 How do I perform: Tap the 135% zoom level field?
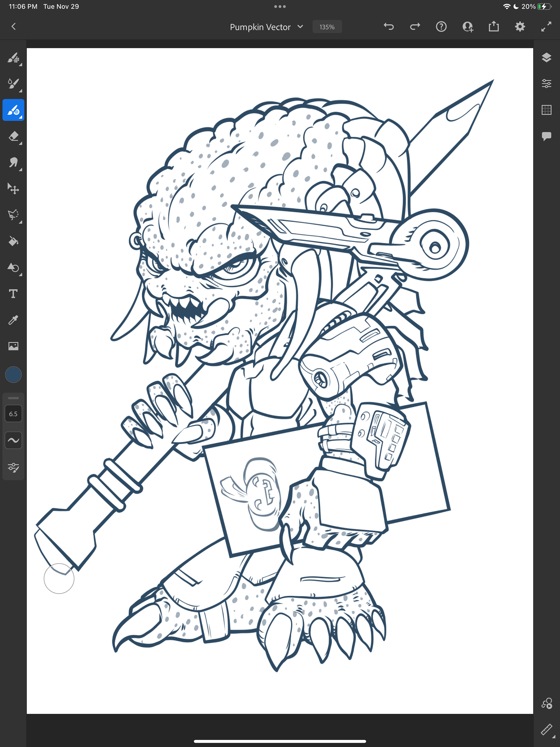[x=327, y=27]
